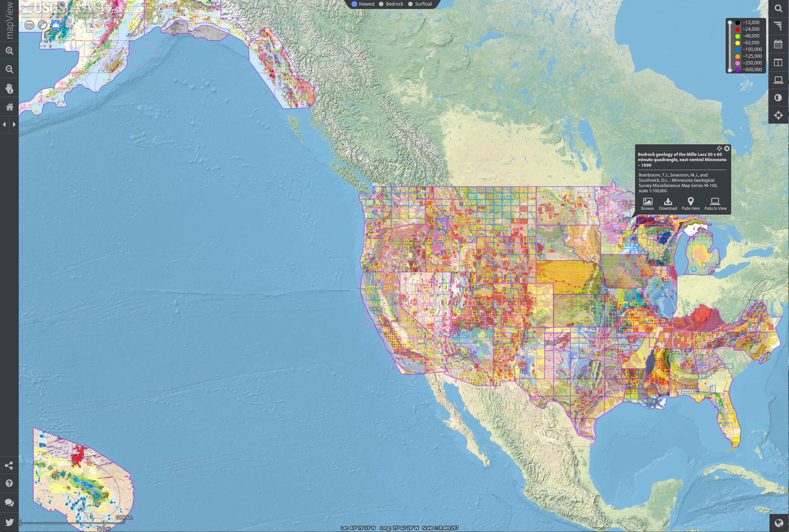Viewport: 789px width, 532px height.
Task: Toggle the terrain mountain basemap button
Action: coord(56,25)
